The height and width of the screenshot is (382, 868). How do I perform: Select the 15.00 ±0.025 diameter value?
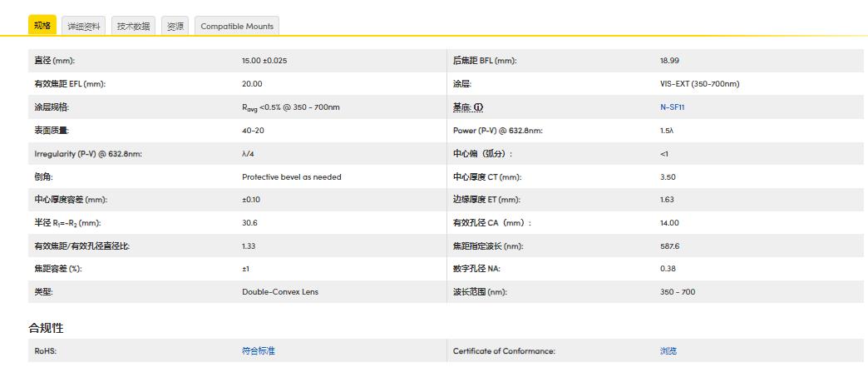click(x=264, y=61)
